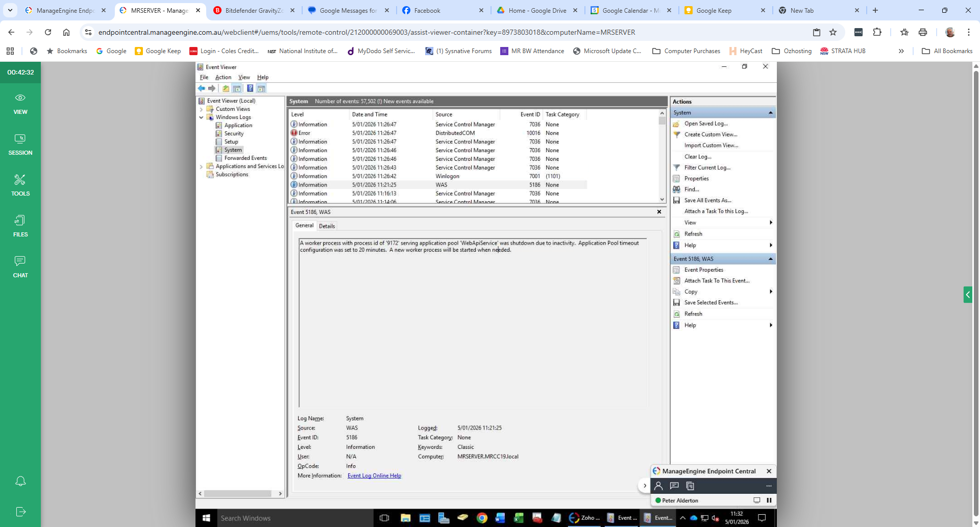980x527 pixels.
Task: Click the muted volume icon in the system tray
Action: [x=716, y=518]
